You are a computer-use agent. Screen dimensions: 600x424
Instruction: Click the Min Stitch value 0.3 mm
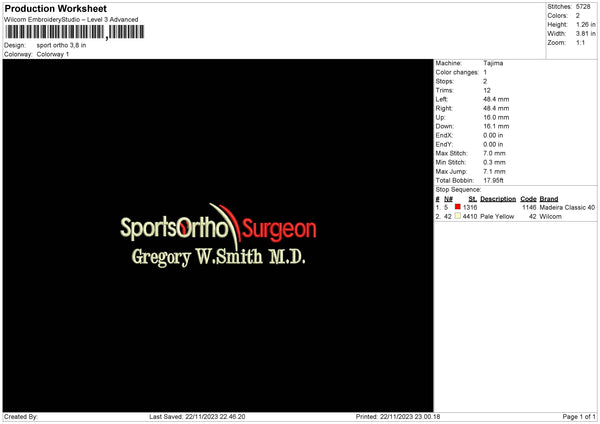coord(494,162)
